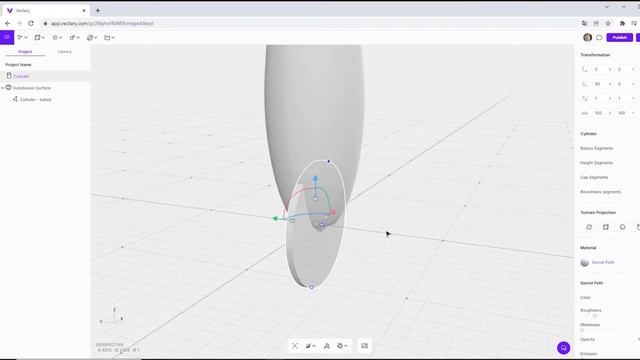This screenshot has height=360, width=640.
Task: Expand the third toolbar tool's dropdown arrow
Action: click(x=61, y=38)
